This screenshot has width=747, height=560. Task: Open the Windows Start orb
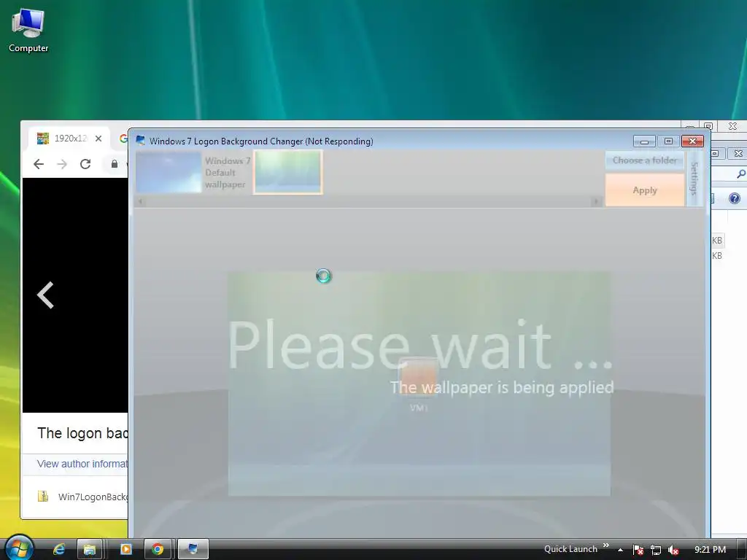[x=19, y=548]
